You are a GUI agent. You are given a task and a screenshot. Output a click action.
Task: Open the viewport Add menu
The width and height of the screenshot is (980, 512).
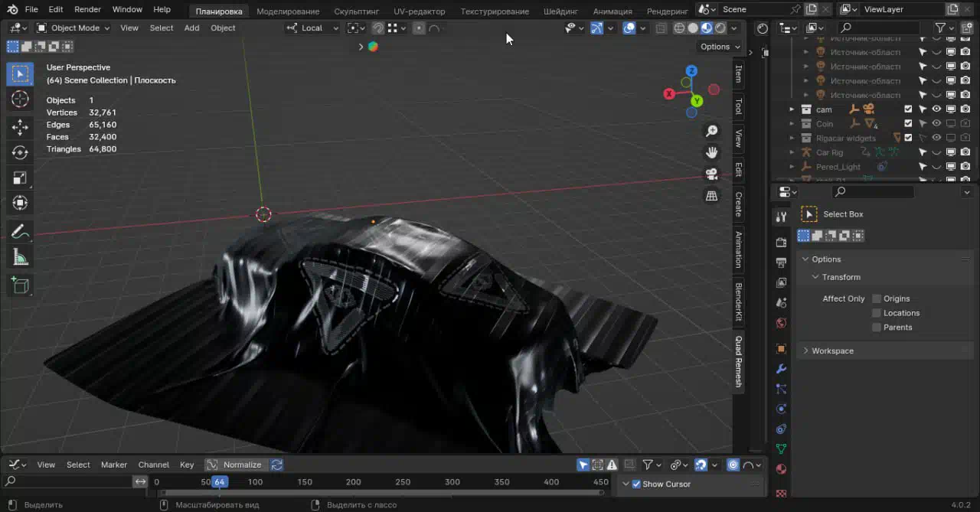click(191, 28)
